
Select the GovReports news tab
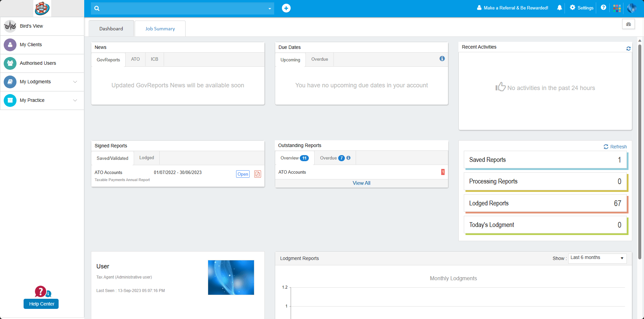(108, 60)
